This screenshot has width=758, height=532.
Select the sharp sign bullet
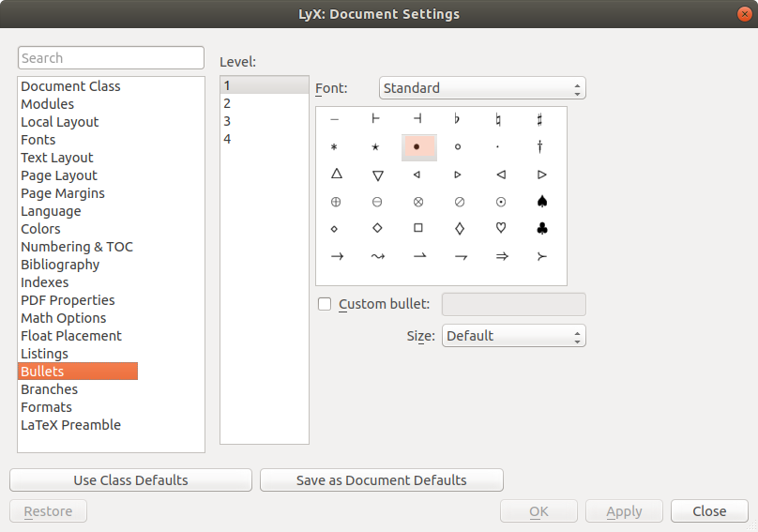click(541, 119)
